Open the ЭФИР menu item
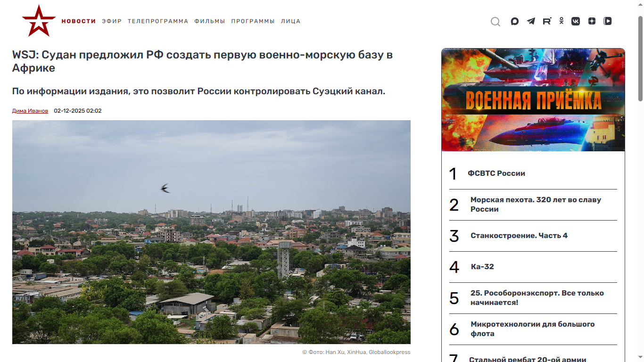Screen dimensions: 644x362 click(x=112, y=21)
